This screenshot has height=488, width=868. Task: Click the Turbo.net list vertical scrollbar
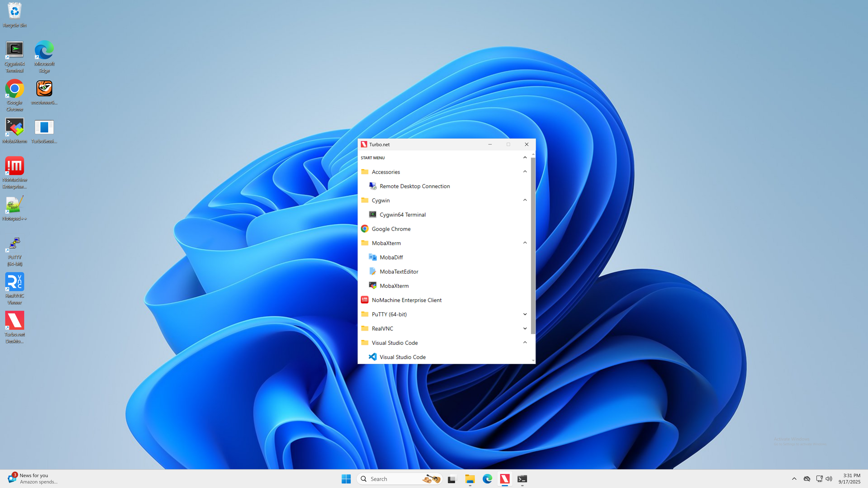click(533, 245)
